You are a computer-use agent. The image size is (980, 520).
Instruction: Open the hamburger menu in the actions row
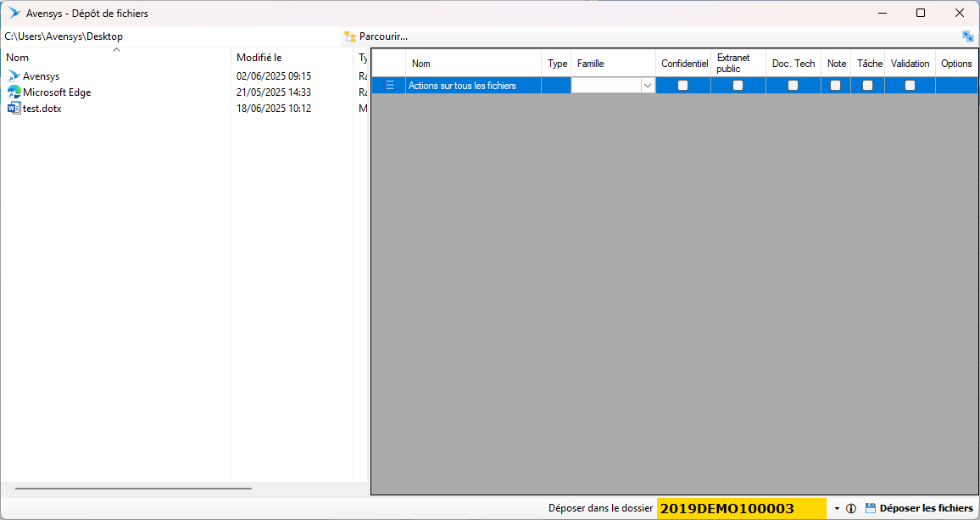(x=390, y=86)
